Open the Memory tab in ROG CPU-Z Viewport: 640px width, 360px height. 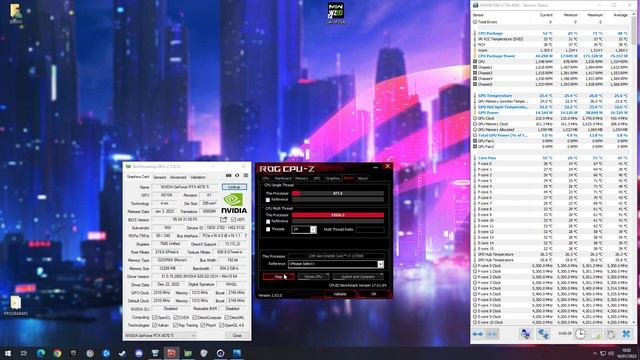pos(301,178)
